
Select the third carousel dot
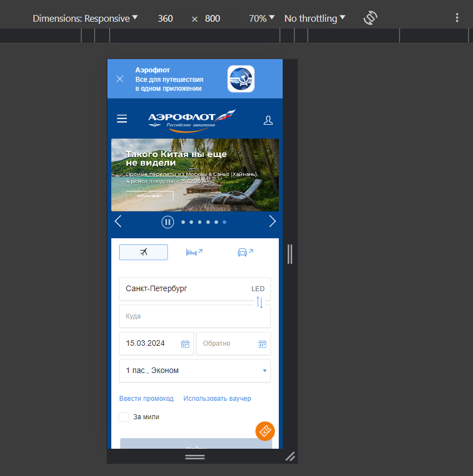coord(200,222)
